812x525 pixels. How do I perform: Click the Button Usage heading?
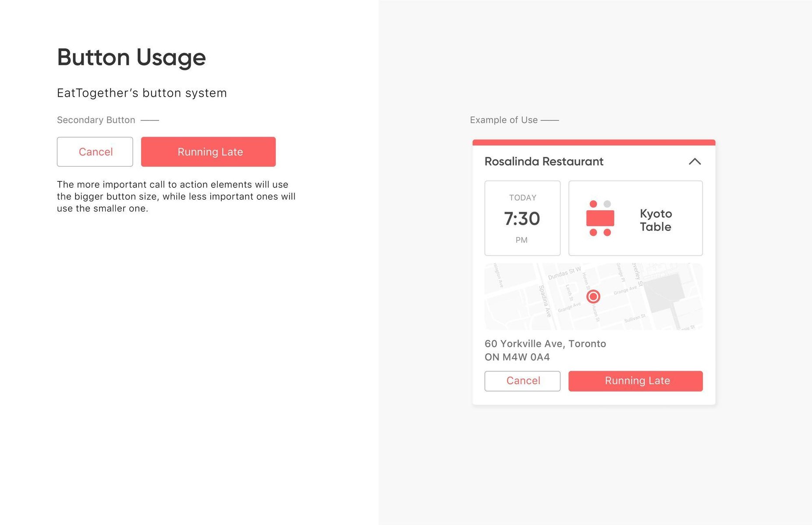point(131,57)
